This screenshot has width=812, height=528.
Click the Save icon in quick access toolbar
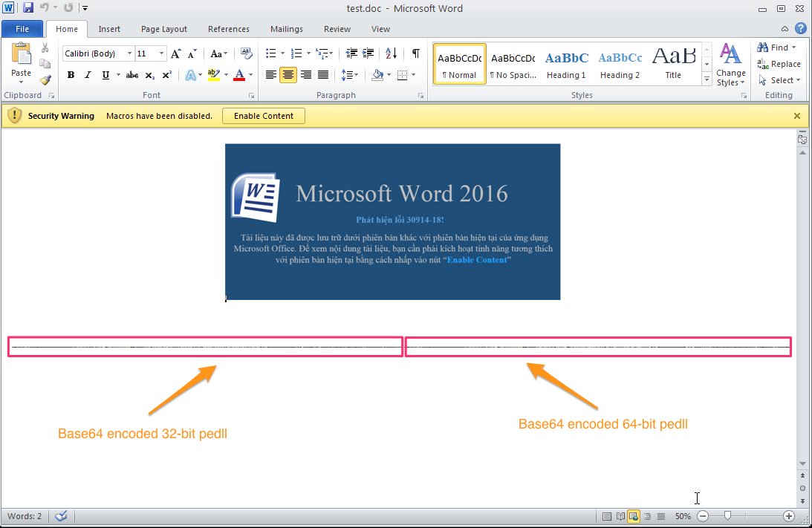28,7
